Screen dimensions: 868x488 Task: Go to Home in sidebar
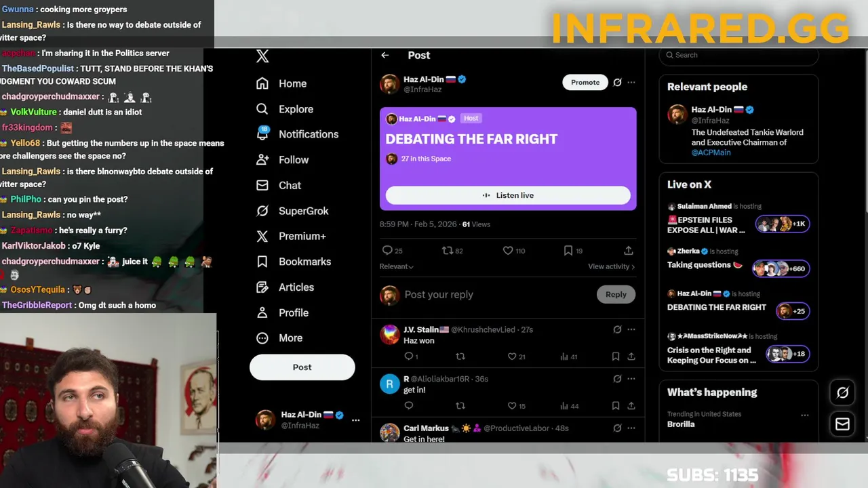[x=281, y=83]
